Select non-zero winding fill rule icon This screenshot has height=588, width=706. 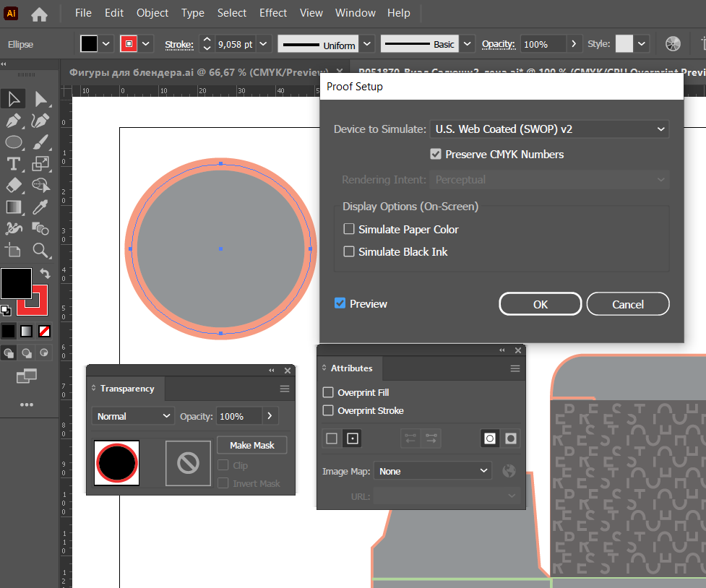point(490,438)
